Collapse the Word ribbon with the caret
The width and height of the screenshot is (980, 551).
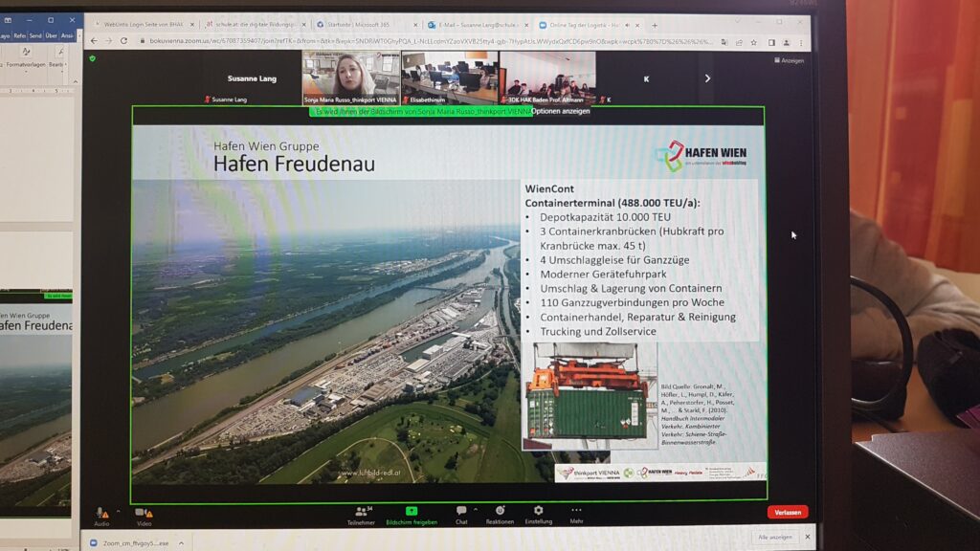point(76,81)
